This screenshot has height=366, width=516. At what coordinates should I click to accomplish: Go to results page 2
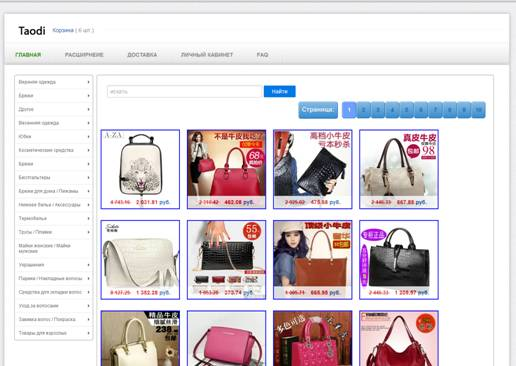(x=364, y=110)
